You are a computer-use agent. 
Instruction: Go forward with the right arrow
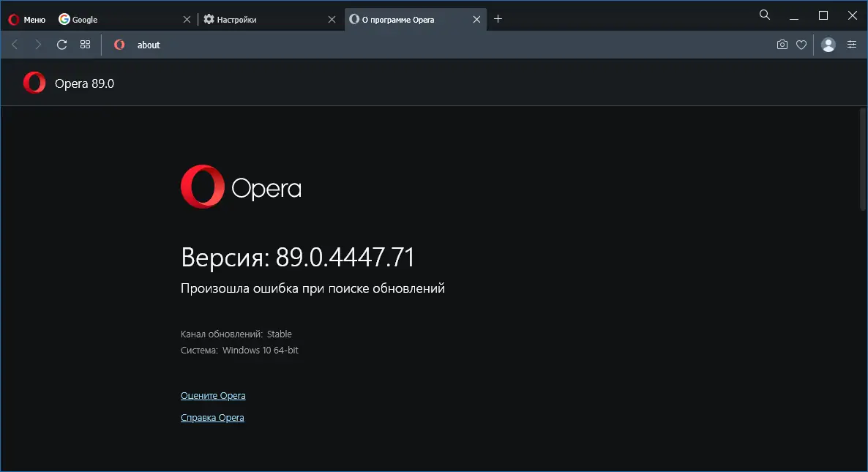point(37,44)
